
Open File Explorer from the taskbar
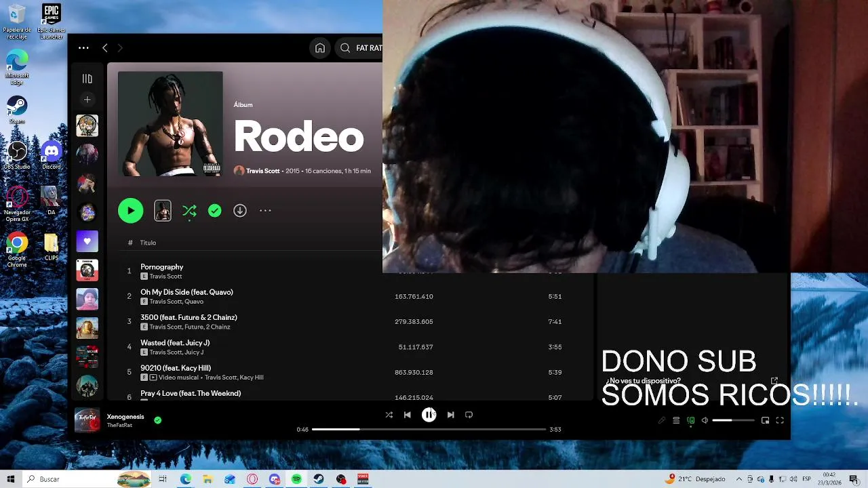pyautogui.click(x=208, y=479)
